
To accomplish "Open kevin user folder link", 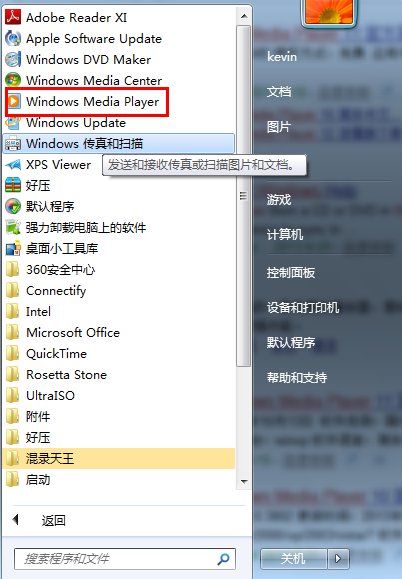I will click(282, 57).
